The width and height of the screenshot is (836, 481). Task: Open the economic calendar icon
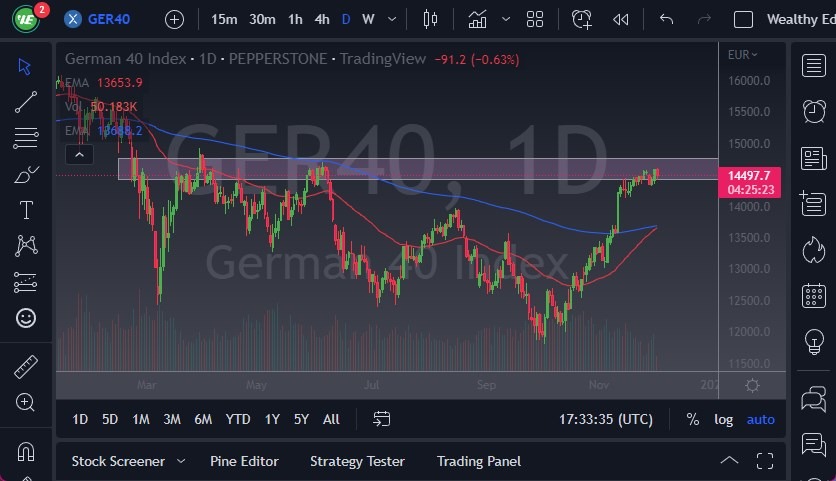tap(813, 296)
